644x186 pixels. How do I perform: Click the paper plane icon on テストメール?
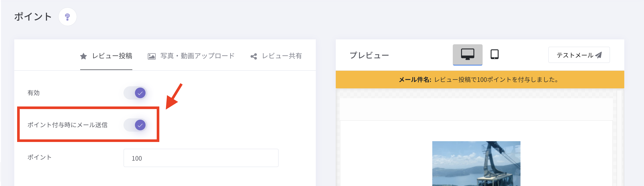tap(599, 55)
